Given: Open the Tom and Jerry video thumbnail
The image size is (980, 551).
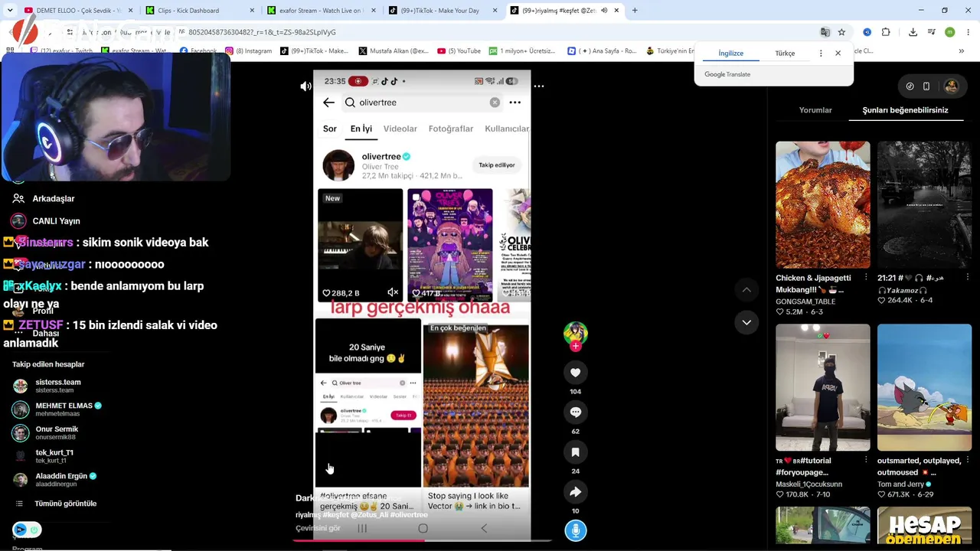Looking at the screenshot, I should [924, 387].
